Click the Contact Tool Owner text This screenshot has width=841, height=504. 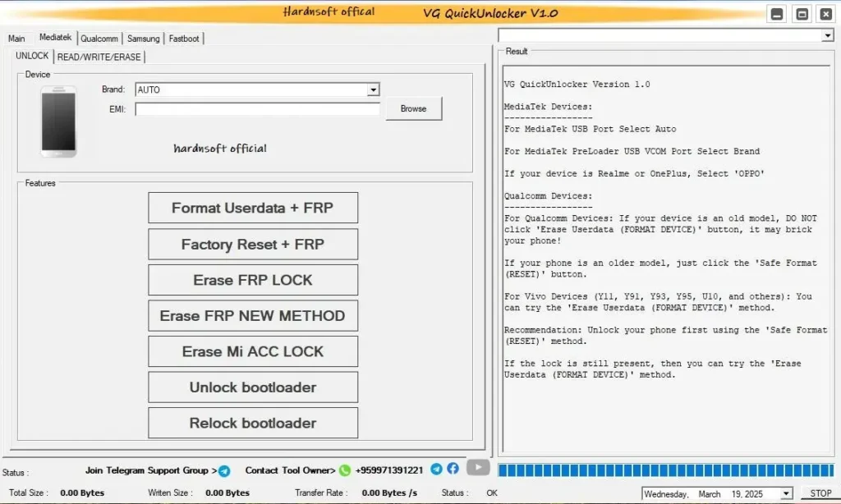coord(290,470)
